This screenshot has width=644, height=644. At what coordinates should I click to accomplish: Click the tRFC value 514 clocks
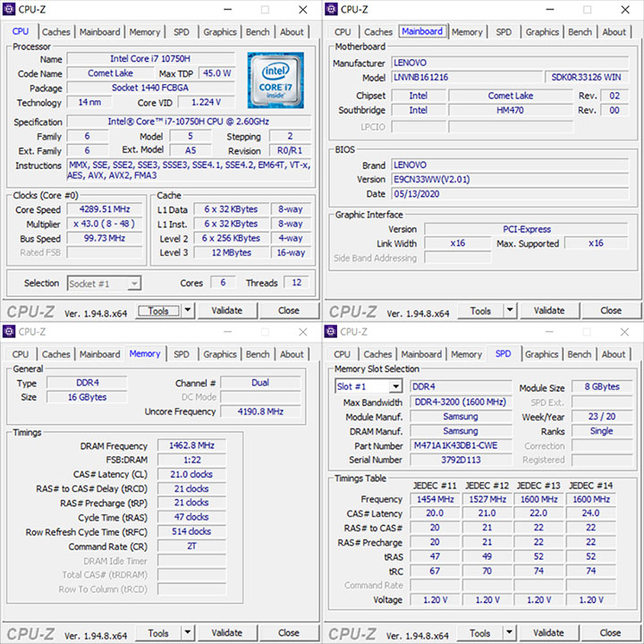(191, 531)
